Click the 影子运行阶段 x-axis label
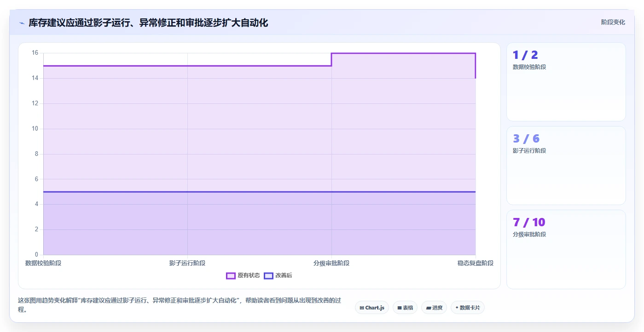The image size is (644, 332). click(187, 263)
